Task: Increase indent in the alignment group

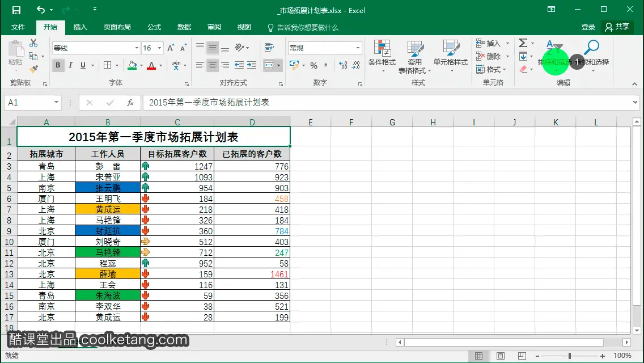Action: pos(252,65)
